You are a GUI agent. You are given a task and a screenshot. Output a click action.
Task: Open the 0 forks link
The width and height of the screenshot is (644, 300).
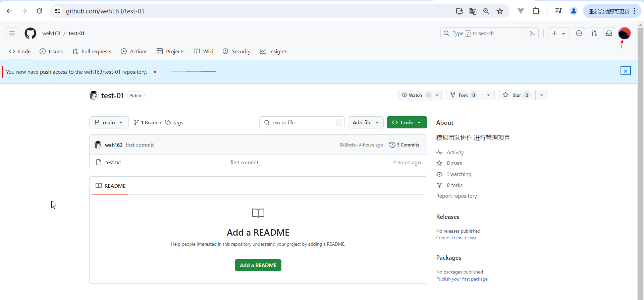pos(454,185)
